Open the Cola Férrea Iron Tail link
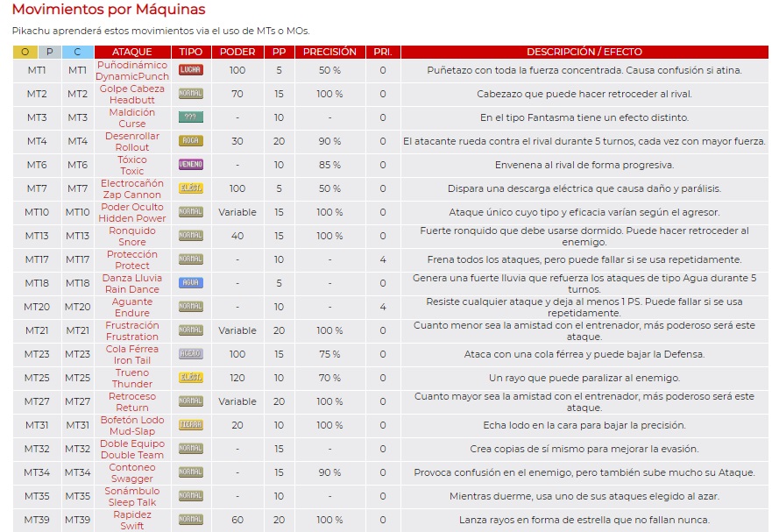 [132, 354]
